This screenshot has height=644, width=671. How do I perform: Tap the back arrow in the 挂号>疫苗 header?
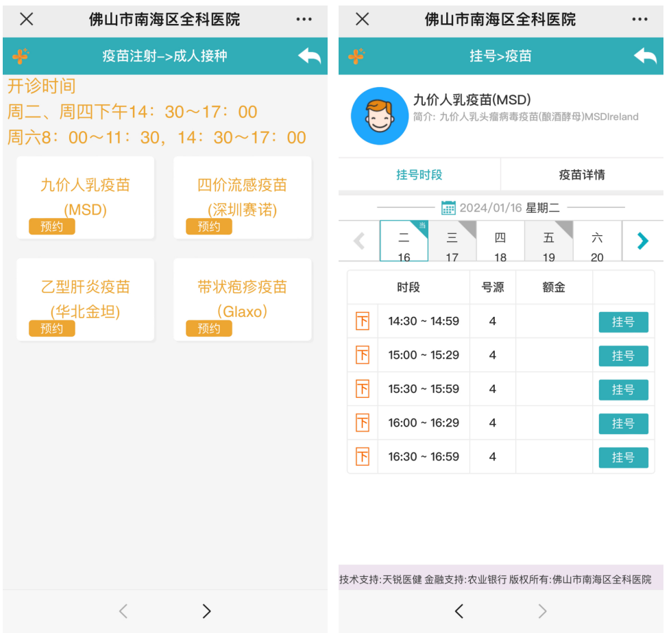pos(645,56)
